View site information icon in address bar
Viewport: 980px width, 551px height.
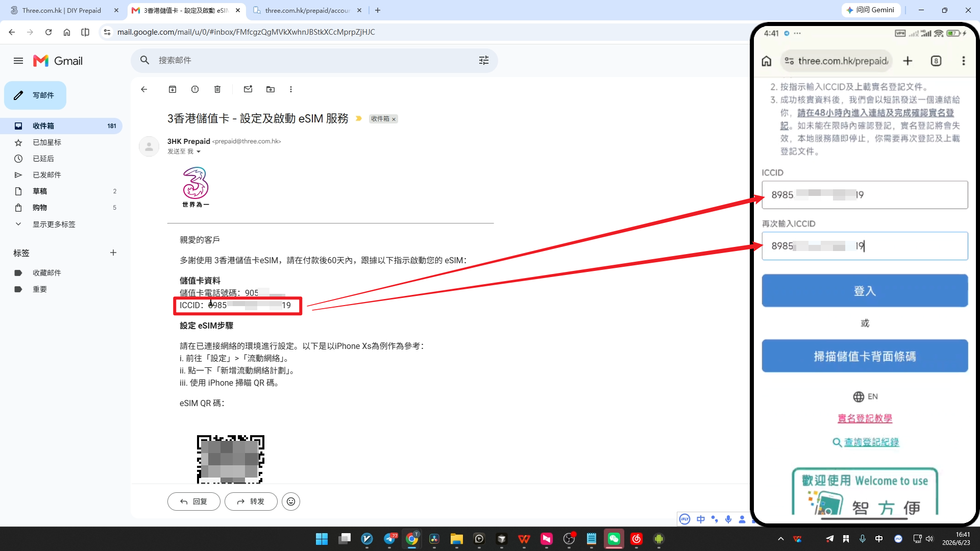(x=107, y=32)
